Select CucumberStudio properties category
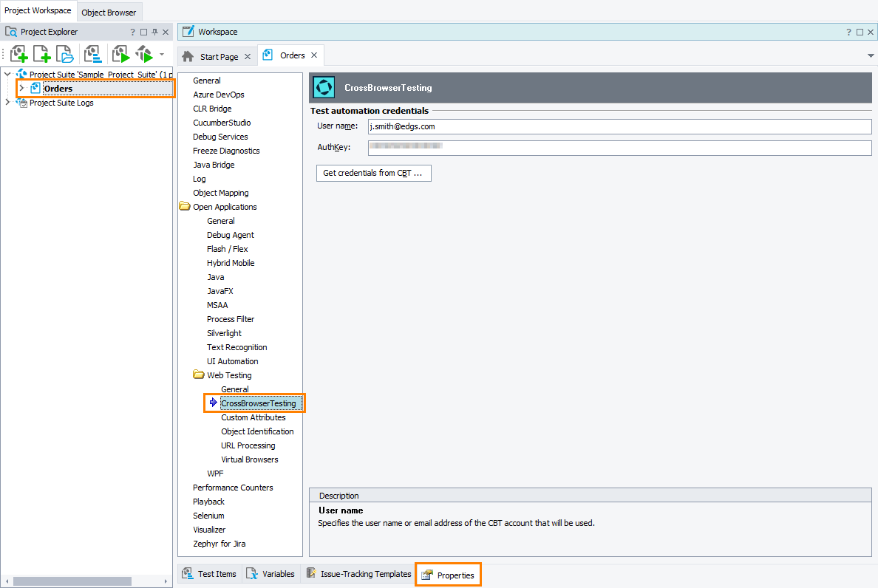Viewport: 878px width, 588px height. tap(222, 123)
